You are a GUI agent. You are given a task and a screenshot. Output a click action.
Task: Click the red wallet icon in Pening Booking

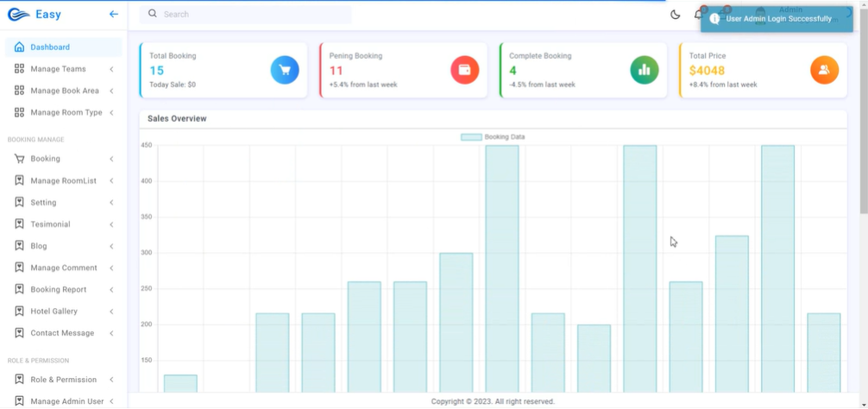pyautogui.click(x=464, y=70)
